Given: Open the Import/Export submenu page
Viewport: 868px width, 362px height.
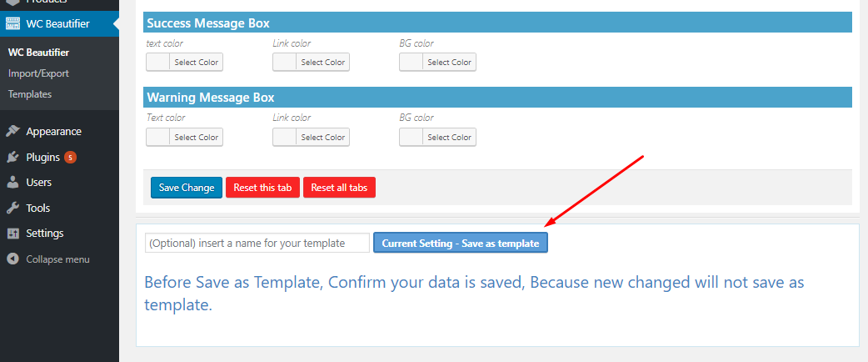Looking at the screenshot, I should click(38, 73).
